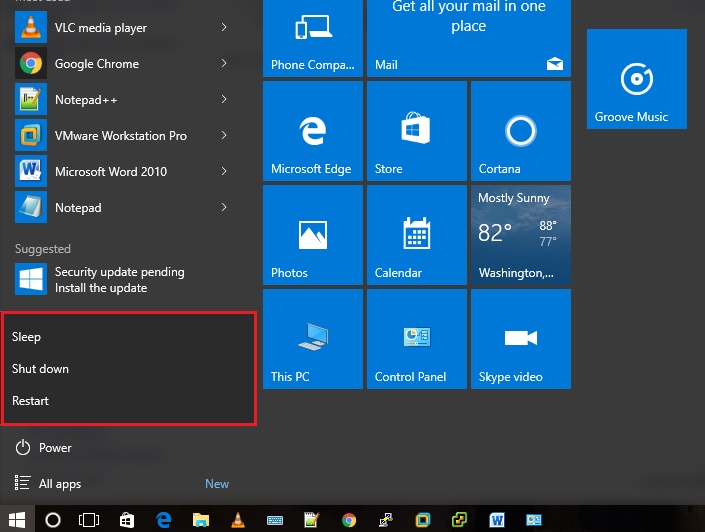
Task: Click the Suggested section heading
Action: [43, 249]
